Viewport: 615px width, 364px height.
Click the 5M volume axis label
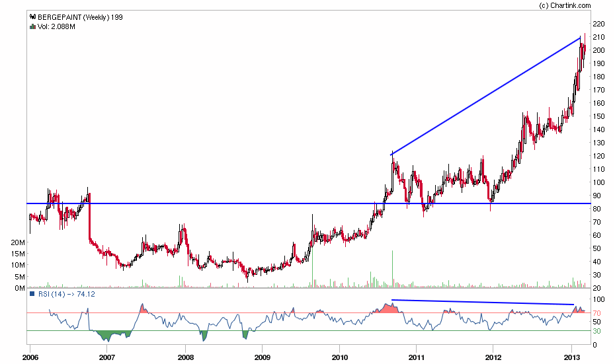(x=20, y=277)
